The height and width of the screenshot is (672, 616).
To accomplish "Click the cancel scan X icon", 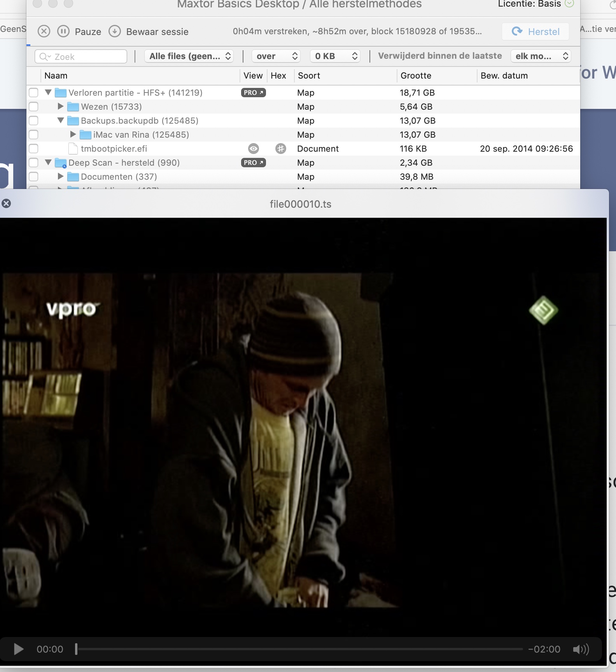I will [x=44, y=31].
